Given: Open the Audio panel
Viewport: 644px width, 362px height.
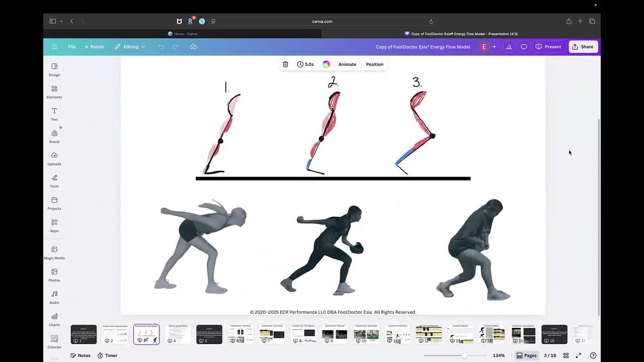Looking at the screenshot, I should pos(54,297).
